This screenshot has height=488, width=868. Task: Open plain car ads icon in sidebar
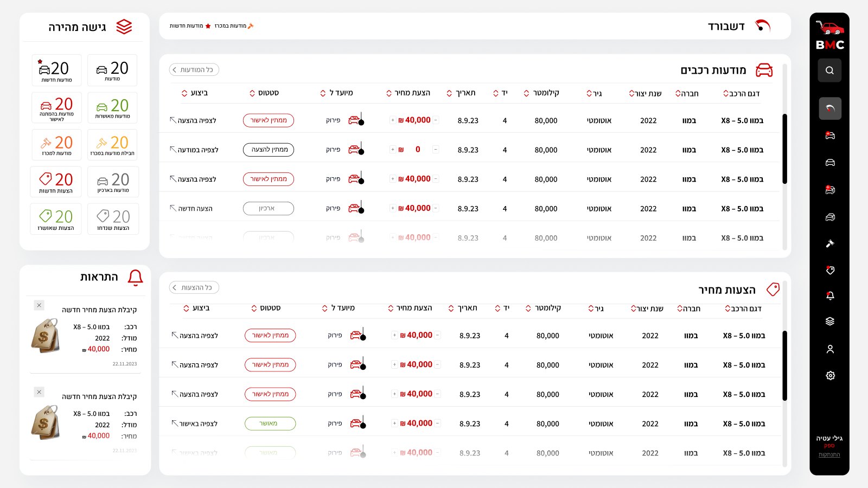pyautogui.click(x=830, y=162)
